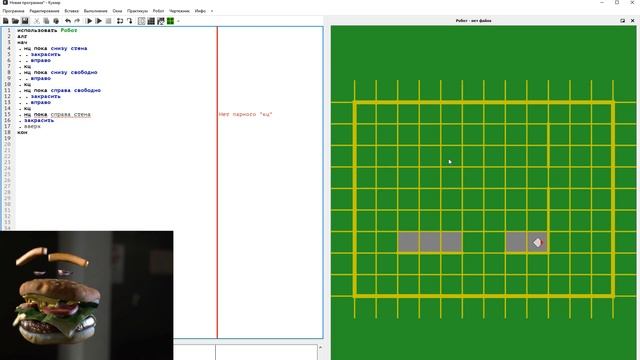Click underlined line 'нц пока справа стена'

click(x=57, y=114)
